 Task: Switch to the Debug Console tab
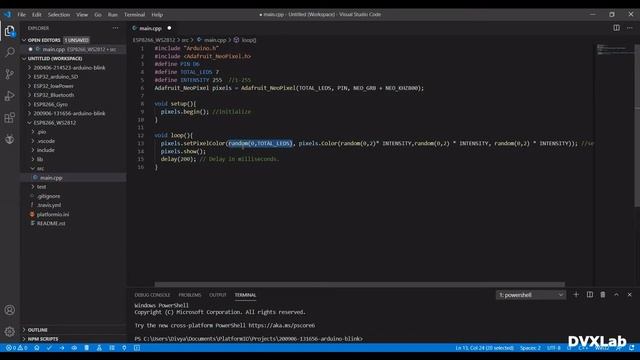(x=152, y=295)
